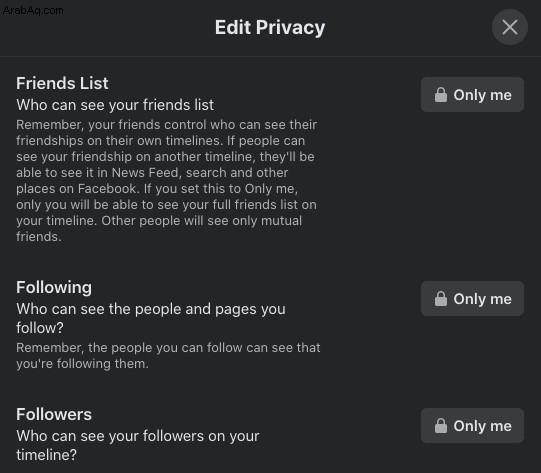Click 'Only me' label for Following
Image resolution: width=541 pixels, height=473 pixels.
click(x=482, y=299)
